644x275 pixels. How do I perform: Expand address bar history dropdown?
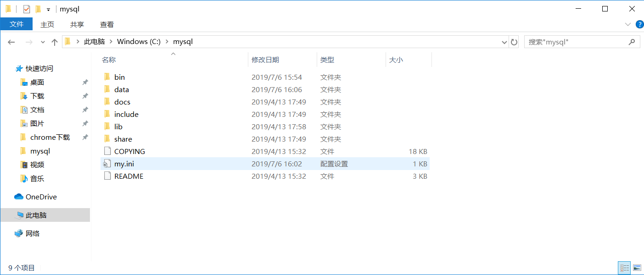tap(504, 42)
